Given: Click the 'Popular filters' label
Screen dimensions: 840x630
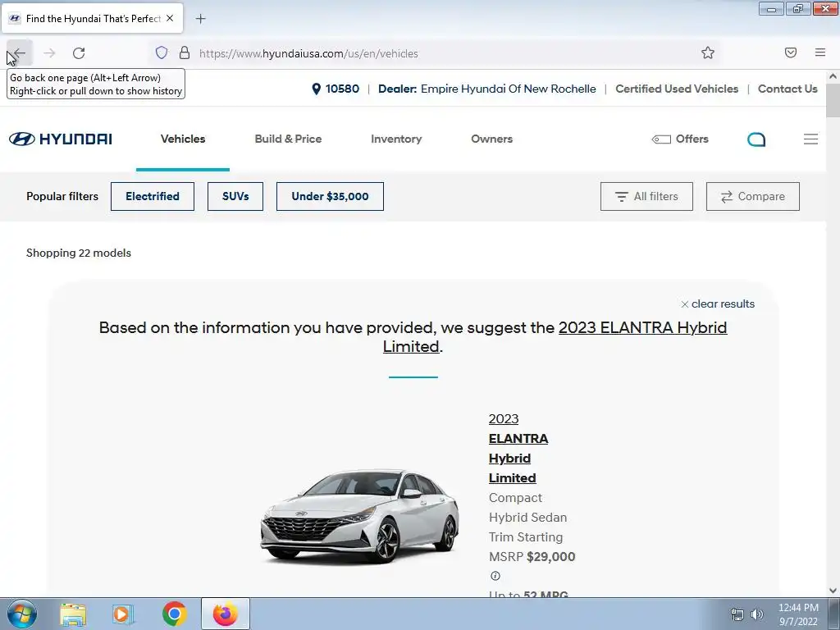Looking at the screenshot, I should [62, 196].
